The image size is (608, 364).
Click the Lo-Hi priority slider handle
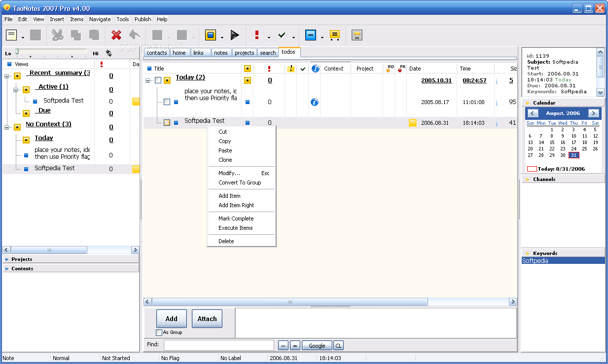17,51
